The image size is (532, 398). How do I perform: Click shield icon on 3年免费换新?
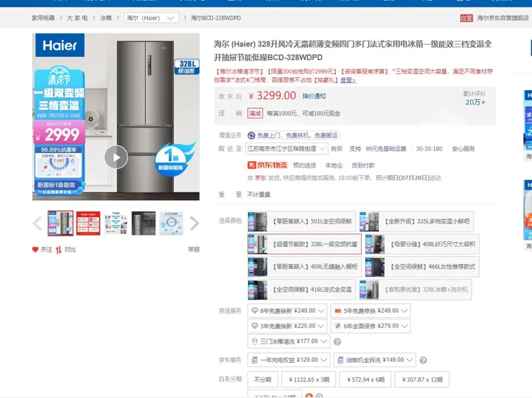point(255,326)
